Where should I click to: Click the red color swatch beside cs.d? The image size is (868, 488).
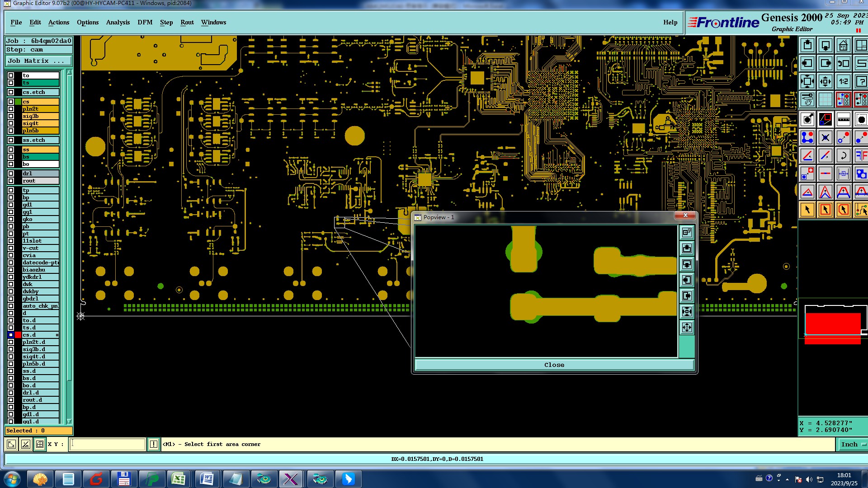pyautogui.click(x=18, y=335)
